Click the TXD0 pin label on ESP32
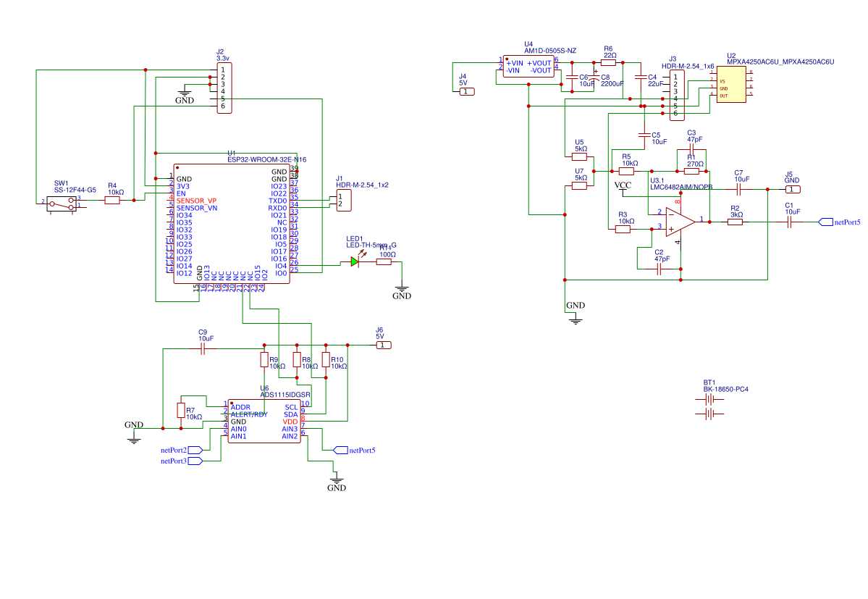868x599 pixels. [277, 201]
